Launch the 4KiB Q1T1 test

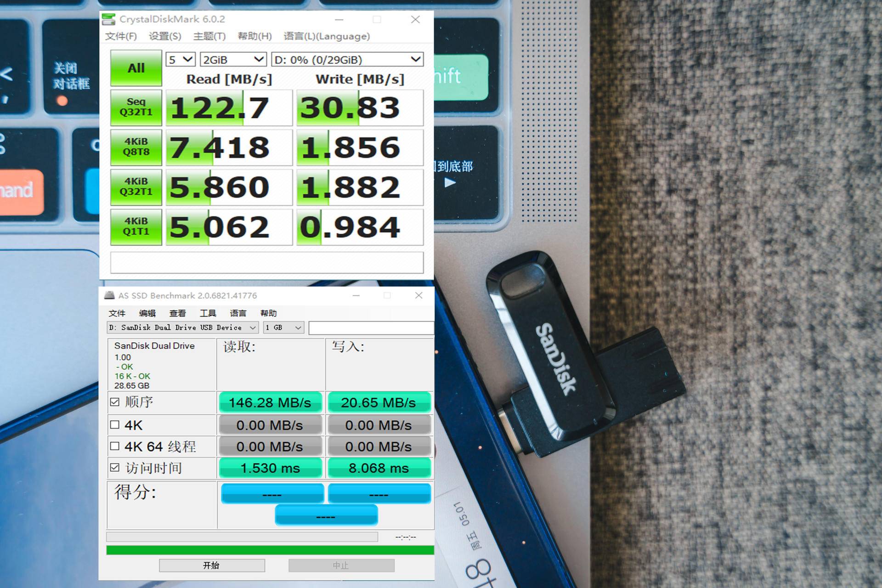point(136,227)
